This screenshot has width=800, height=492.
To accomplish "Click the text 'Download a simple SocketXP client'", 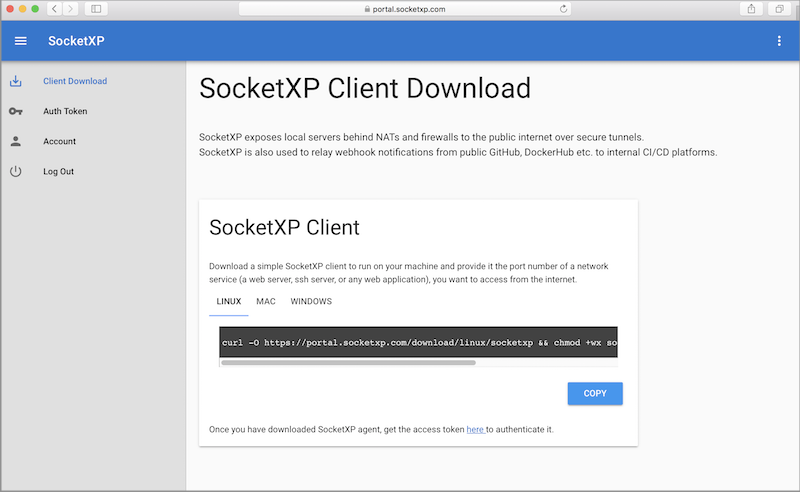I will [x=278, y=266].
